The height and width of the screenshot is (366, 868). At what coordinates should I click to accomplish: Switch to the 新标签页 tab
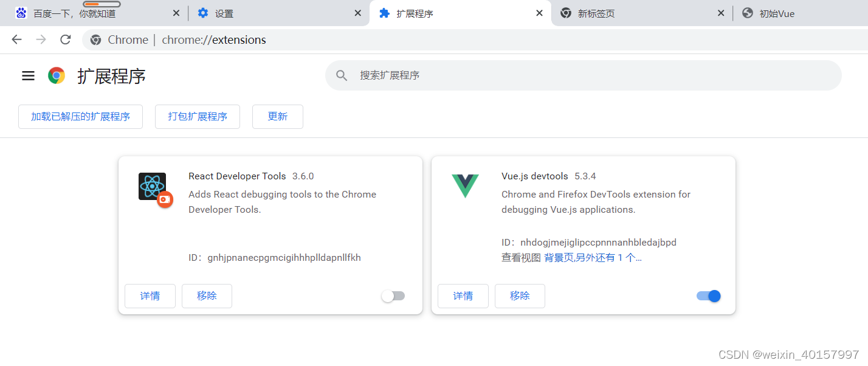(642, 13)
